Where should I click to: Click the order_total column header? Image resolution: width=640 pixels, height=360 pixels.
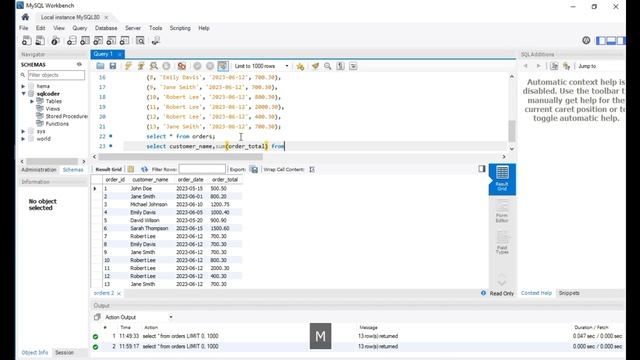point(225,180)
